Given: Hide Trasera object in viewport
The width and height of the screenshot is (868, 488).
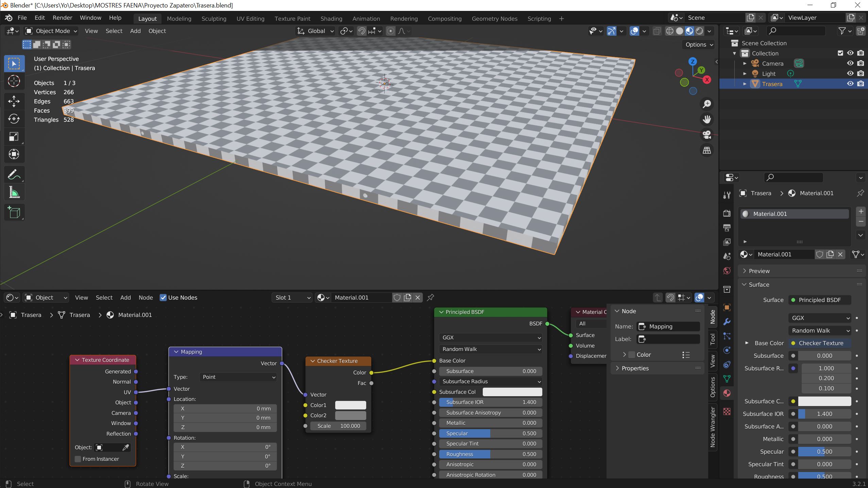Looking at the screenshot, I should [x=850, y=84].
